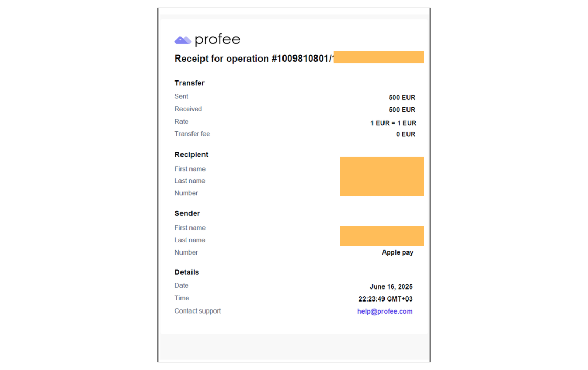Click the Transfer section heading

tap(189, 83)
